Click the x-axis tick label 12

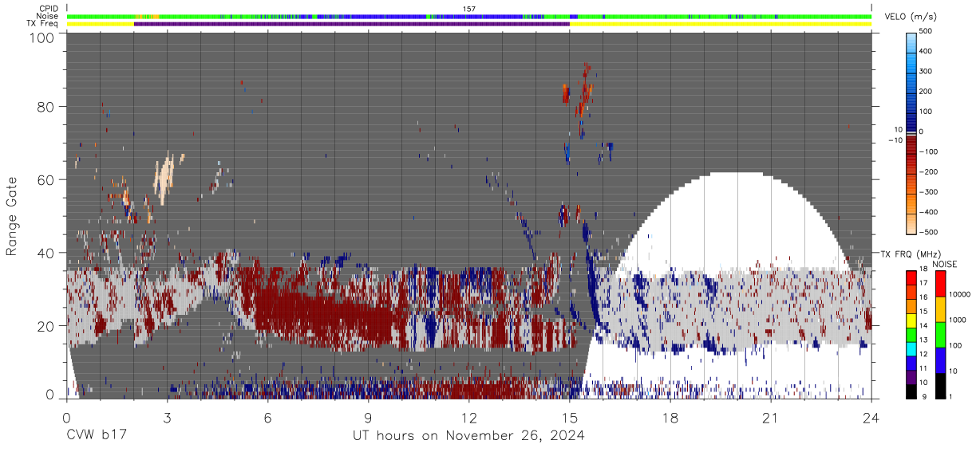[x=469, y=418]
